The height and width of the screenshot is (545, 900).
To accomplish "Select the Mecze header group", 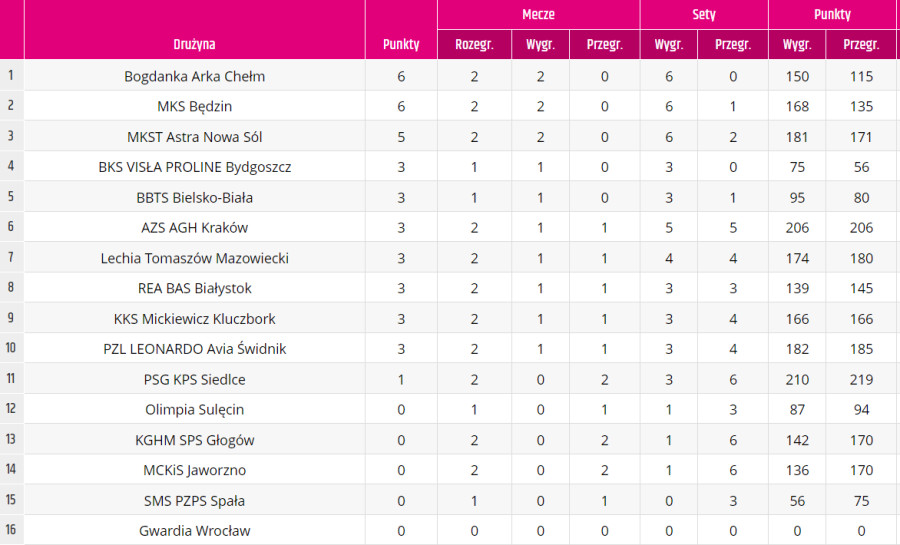I will coord(538,14).
